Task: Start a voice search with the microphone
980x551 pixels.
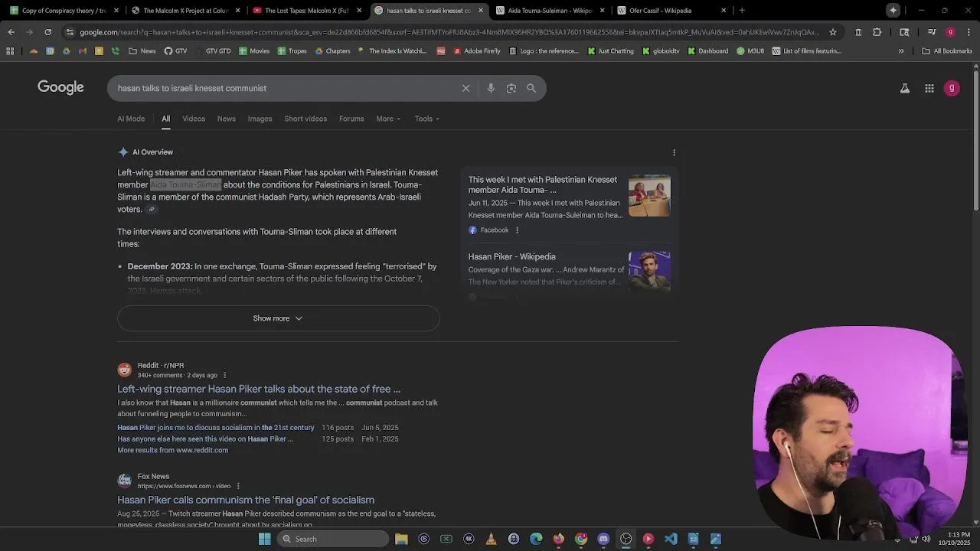Action: click(x=491, y=88)
